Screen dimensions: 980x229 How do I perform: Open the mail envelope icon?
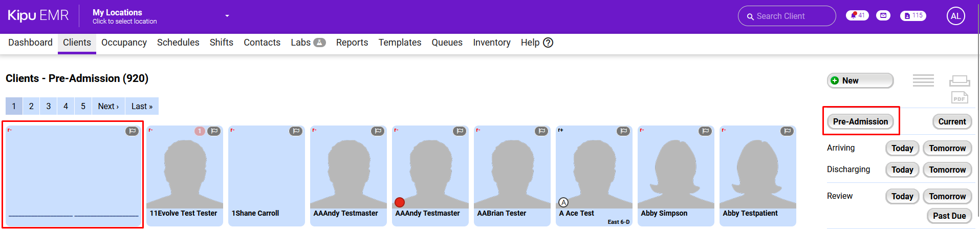[883, 15]
